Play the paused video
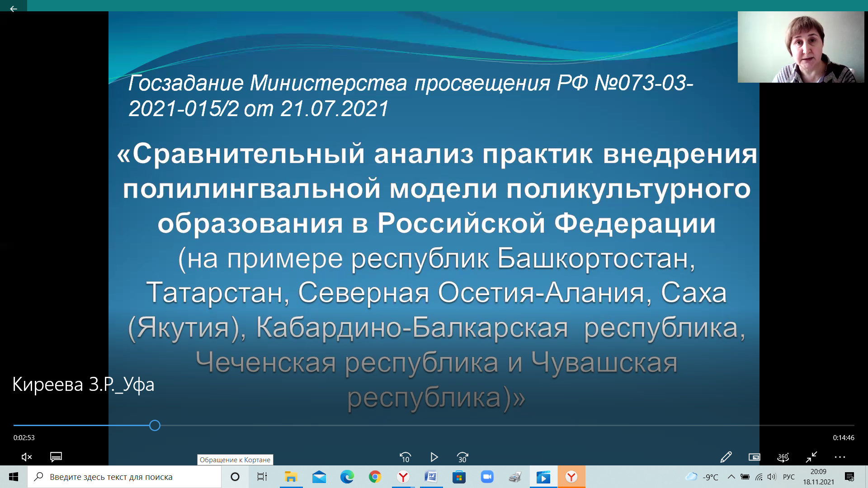The width and height of the screenshot is (868, 488). pos(434,457)
